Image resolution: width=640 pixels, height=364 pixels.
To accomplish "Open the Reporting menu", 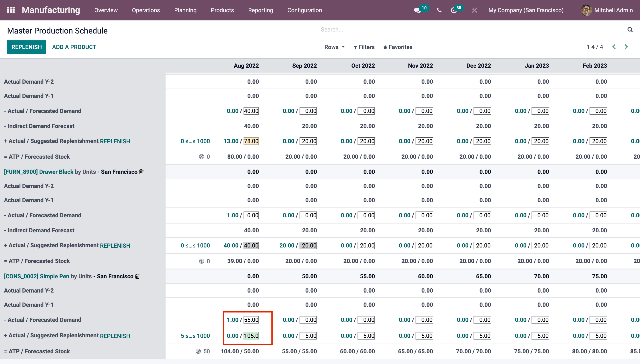I will coord(260,10).
